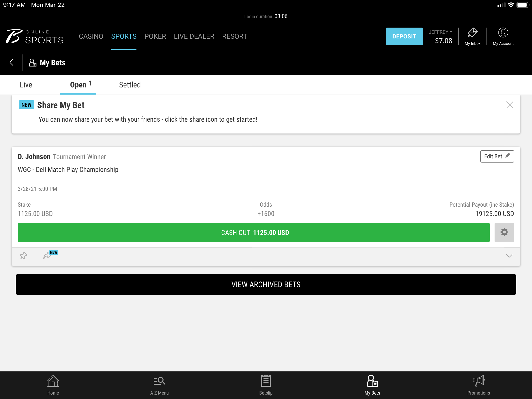The image size is (532, 399).
Task: Click the DEPOSIT button
Action: 404,36
